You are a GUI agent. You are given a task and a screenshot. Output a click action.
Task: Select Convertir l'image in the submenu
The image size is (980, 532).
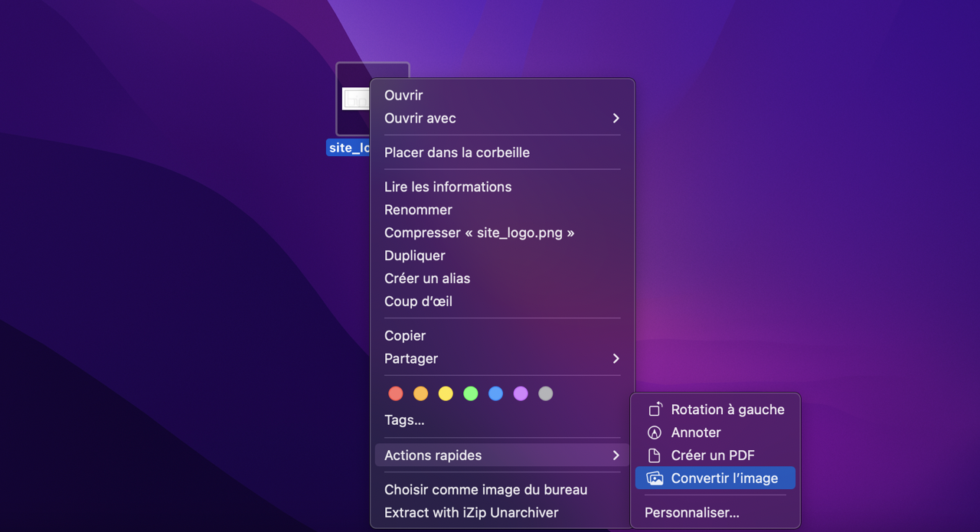pyautogui.click(x=715, y=478)
